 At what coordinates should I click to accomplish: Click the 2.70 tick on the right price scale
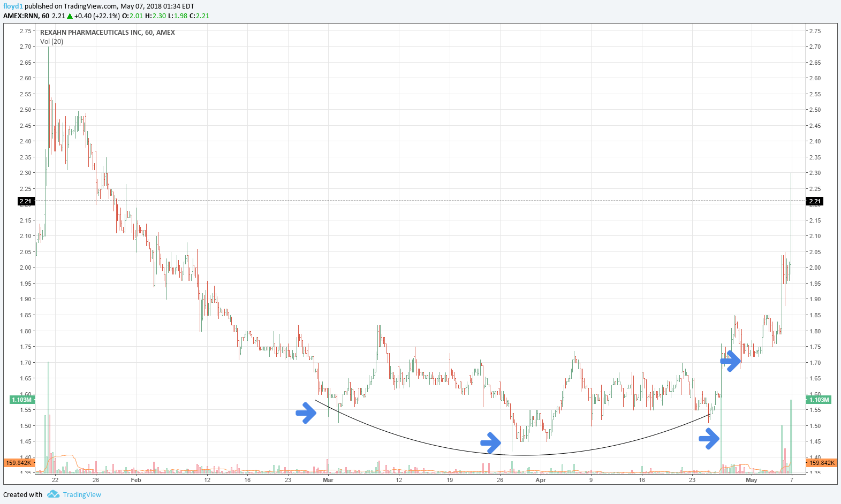pos(815,47)
